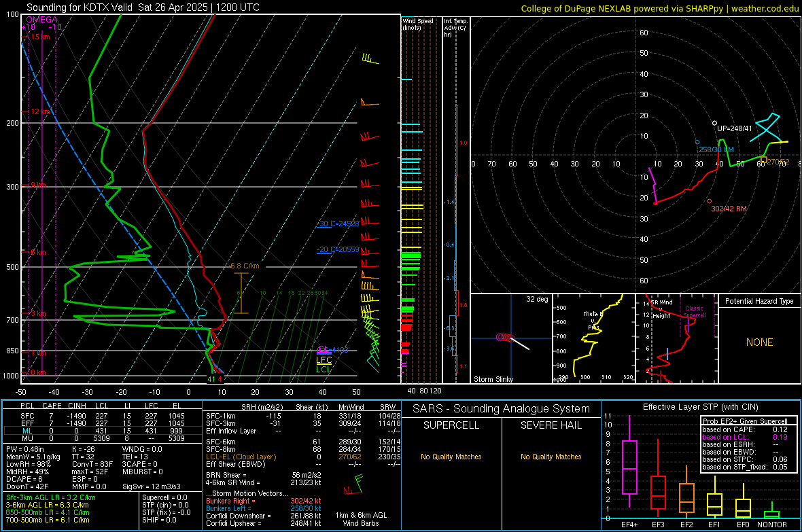
Task: Select the highlighted ML parcel row
Action: [103, 431]
